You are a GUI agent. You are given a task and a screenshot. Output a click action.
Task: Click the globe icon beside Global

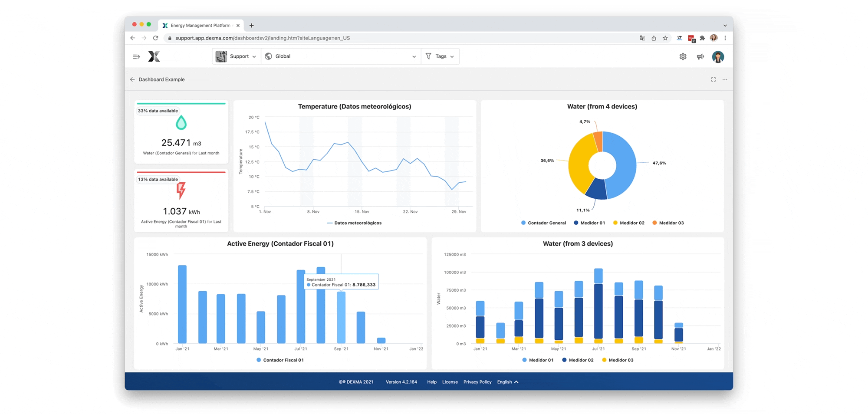pyautogui.click(x=269, y=56)
